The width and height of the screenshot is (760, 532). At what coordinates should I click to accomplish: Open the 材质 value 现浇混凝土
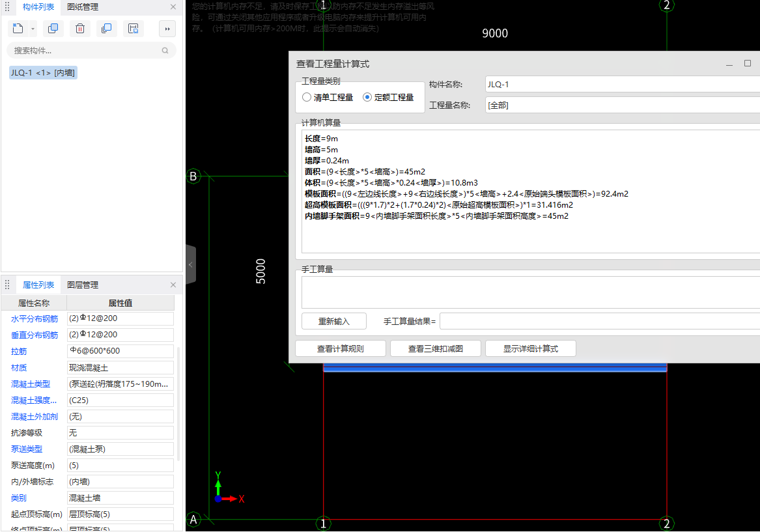120,367
